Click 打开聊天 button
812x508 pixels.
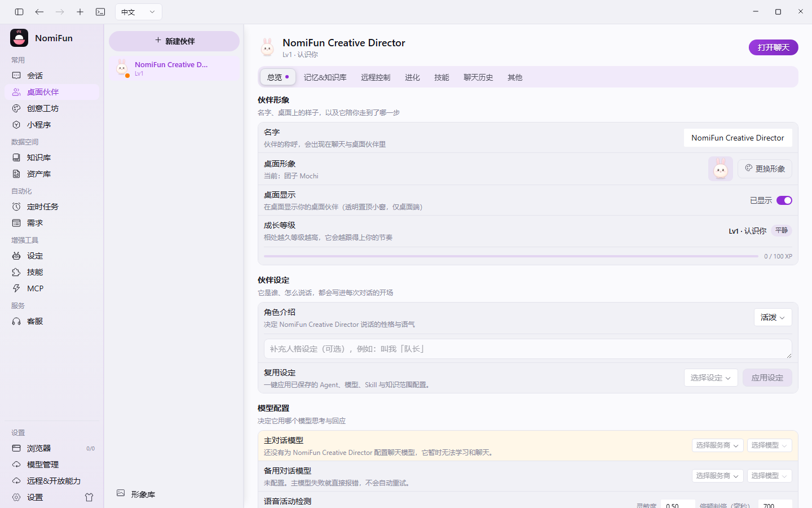(773, 47)
